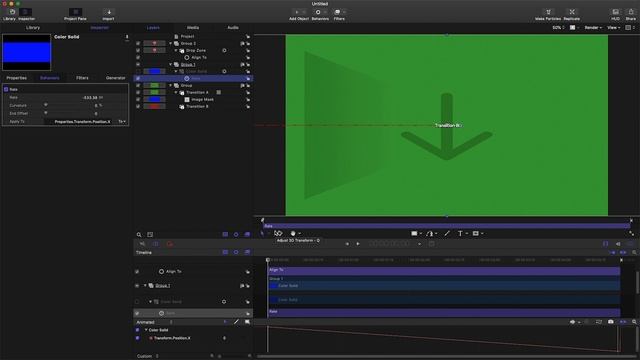Open the View dropdown menu
640x360 pixels.
(613, 28)
